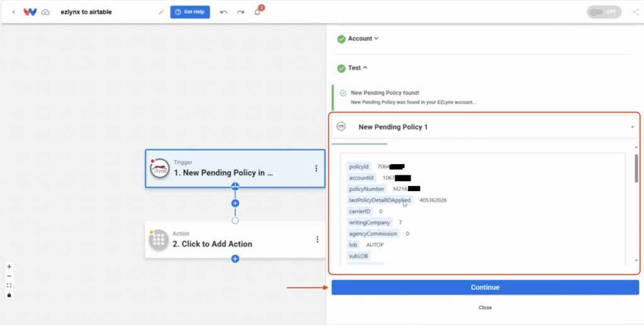The image size is (644, 325).
Task: Click the scroll down arrow in results
Action: (x=636, y=261)
